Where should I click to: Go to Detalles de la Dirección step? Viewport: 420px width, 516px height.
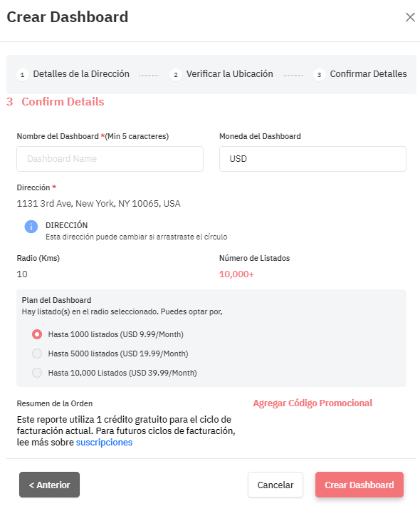pyautogui.click(x=81, y=73)
